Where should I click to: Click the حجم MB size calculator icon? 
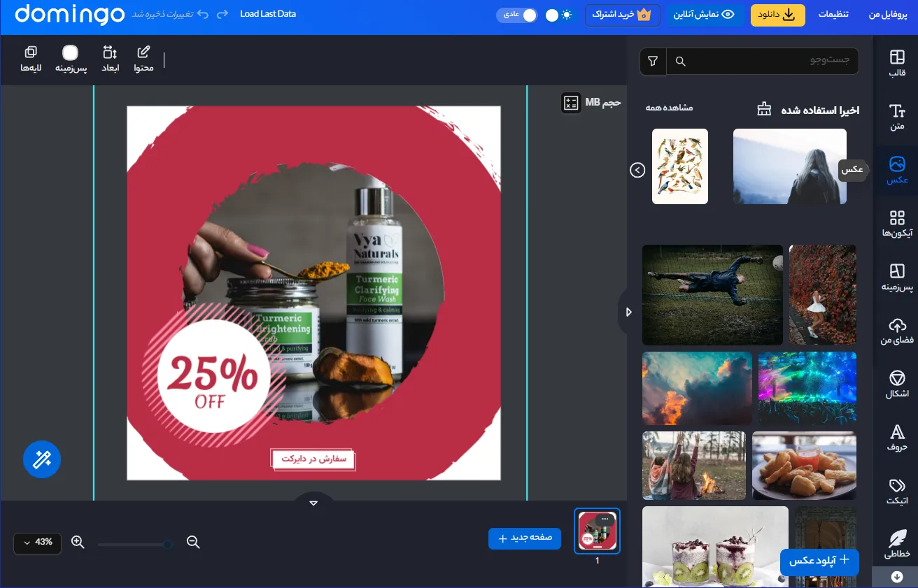coord(571,103)
